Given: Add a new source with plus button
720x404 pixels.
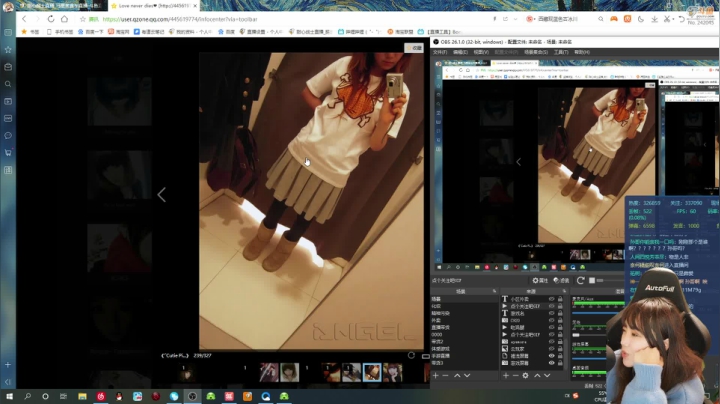Looking at the screenshot, I should (506, 376).
